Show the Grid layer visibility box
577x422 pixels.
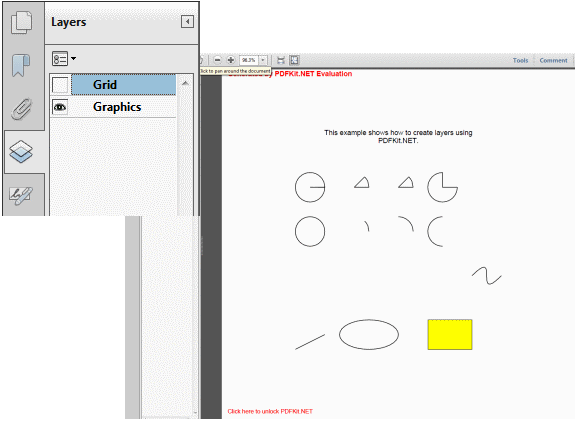coord(60,85)
